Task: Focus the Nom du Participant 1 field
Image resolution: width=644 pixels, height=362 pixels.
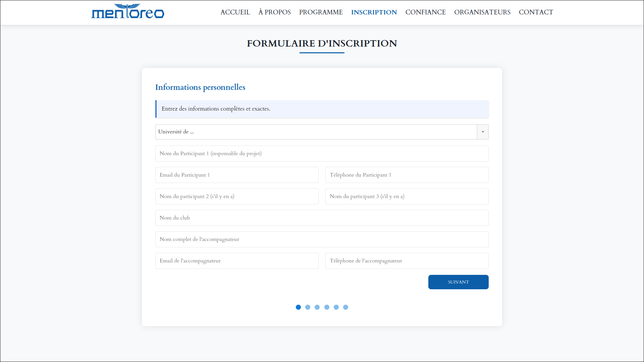Action: pyautogui.click(x=322, y=154)
